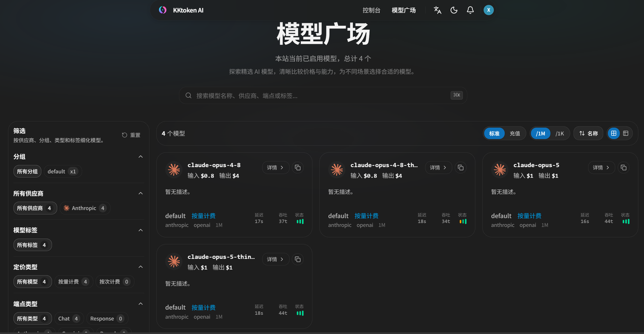Click the model search input field
This screenshot has height=334, width=644.
point(323,96)
